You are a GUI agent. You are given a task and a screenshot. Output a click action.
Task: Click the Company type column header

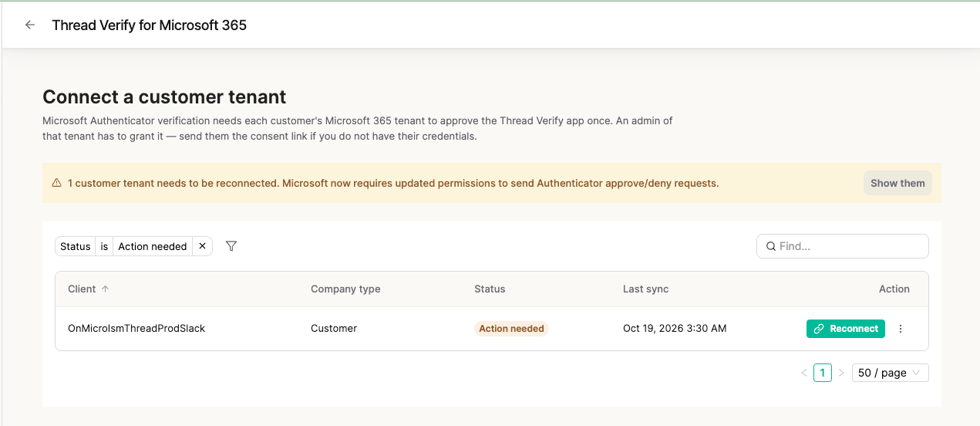345,289
